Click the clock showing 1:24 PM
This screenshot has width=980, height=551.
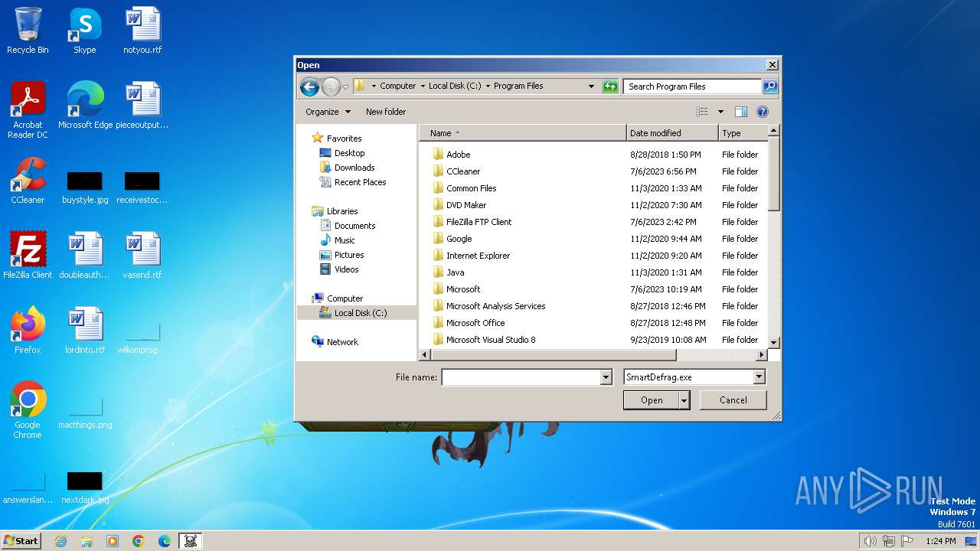click(x=940, y=541)
